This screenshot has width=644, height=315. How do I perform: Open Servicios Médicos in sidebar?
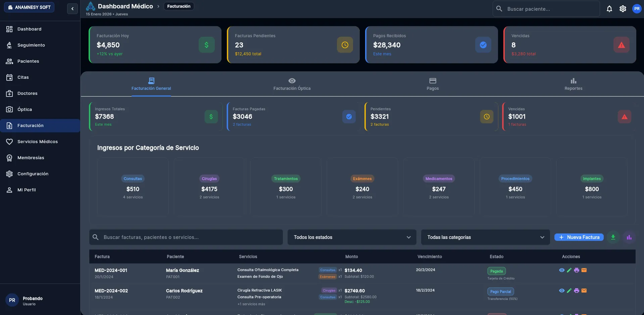[40, 142]
